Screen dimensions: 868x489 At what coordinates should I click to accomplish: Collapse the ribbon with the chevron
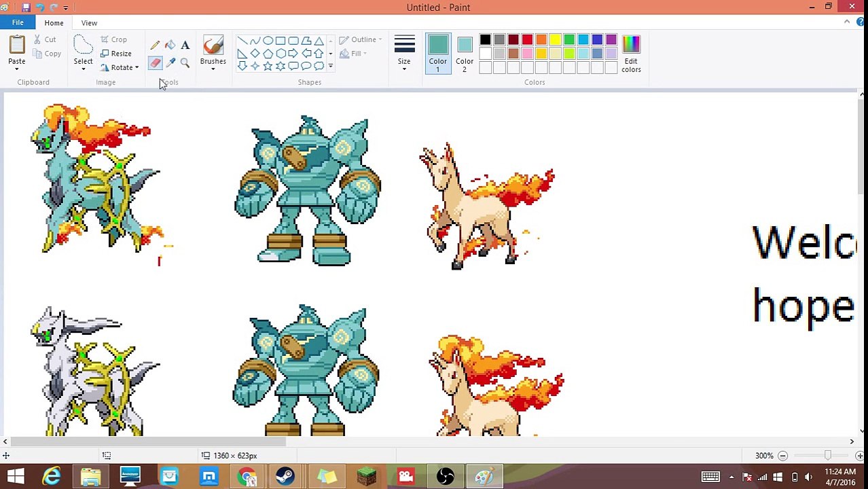847,22
